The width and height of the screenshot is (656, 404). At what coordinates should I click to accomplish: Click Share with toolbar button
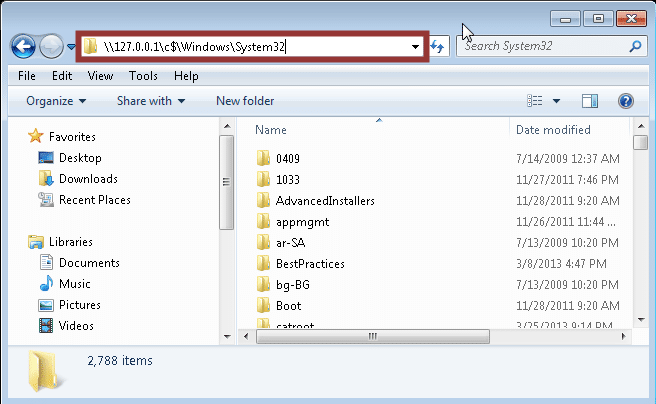(150, 101)
